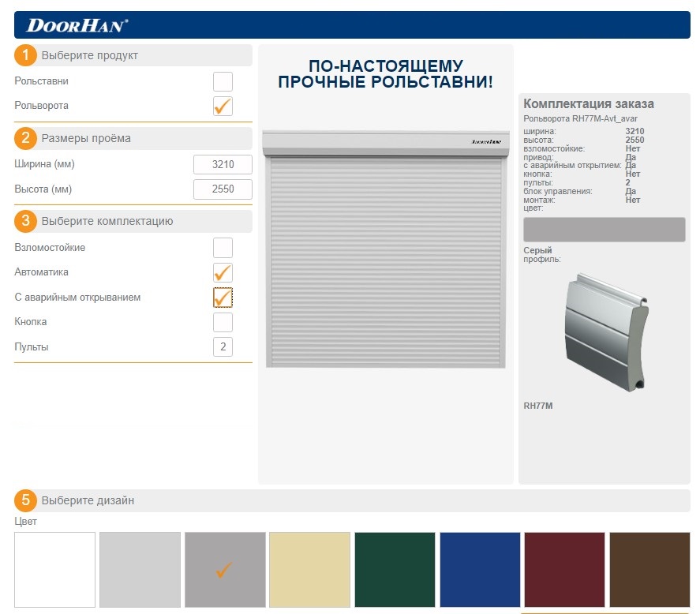The image size is (700, 614).
Task: Enable the Кнопка checkbox
Action: tap(223, 322)
